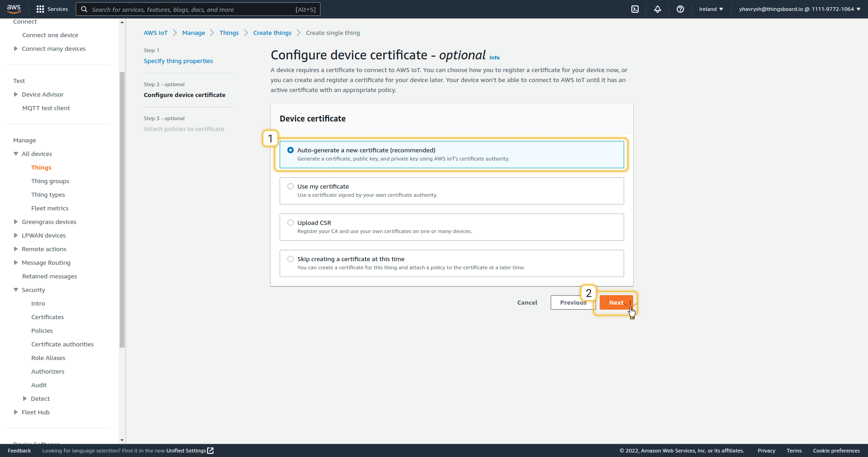Click the search magnifier icon
Image resolution: width=868 pixels, height=457 pixels.
pos(84,9)
